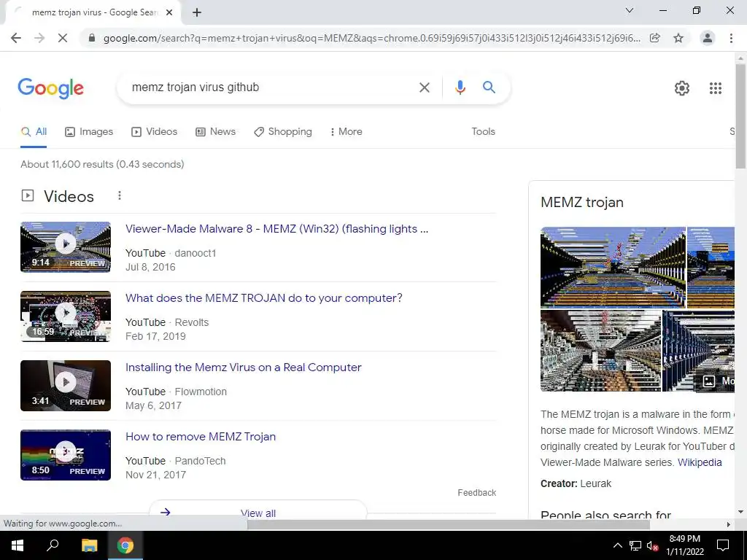Click Chrome icon in taskbar
Screen dimensions: 747x560
click(x=125, y=545)
